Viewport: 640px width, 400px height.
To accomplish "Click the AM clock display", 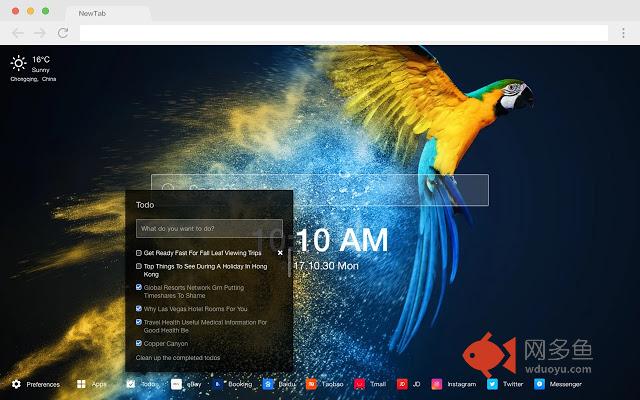I will pyautogui.click(x=342, y=240).
